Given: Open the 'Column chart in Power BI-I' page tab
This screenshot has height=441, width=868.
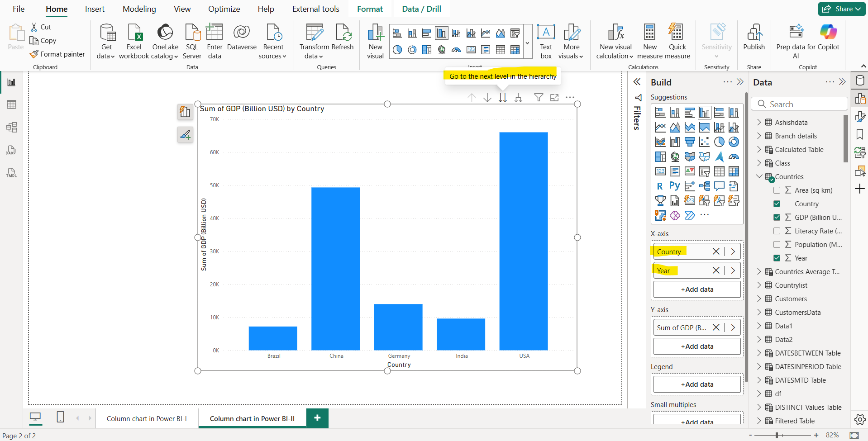Looking at the screenshot, I should 146,418.
